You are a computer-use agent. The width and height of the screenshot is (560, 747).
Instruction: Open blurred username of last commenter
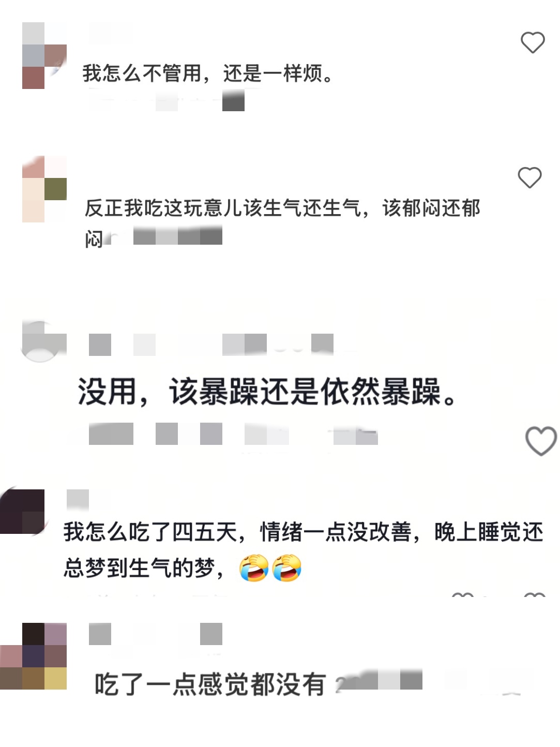click(x=156, y=634)
